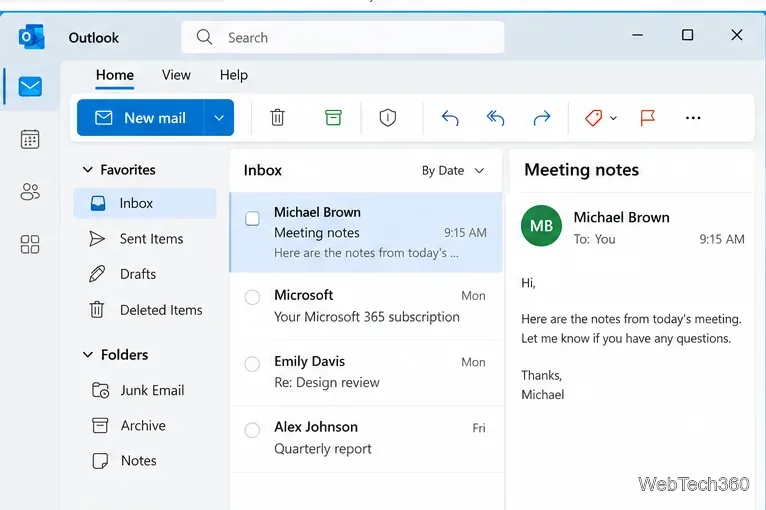Tick the checkbox for Michael Brown's email
Screen dimensions: 766x510
[x=252, y=218]
